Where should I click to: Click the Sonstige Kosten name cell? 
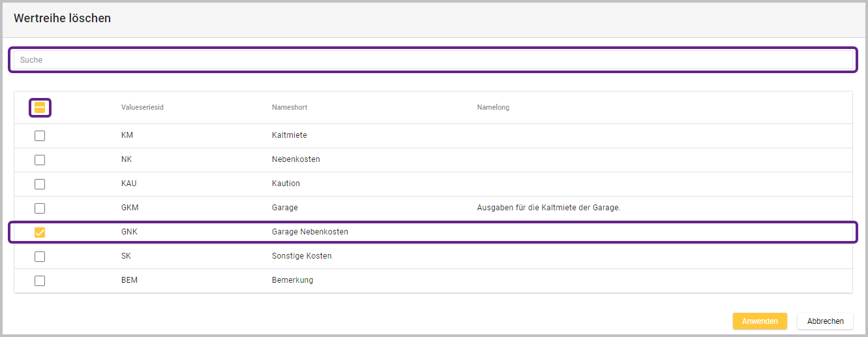click(x=301, y=256)
